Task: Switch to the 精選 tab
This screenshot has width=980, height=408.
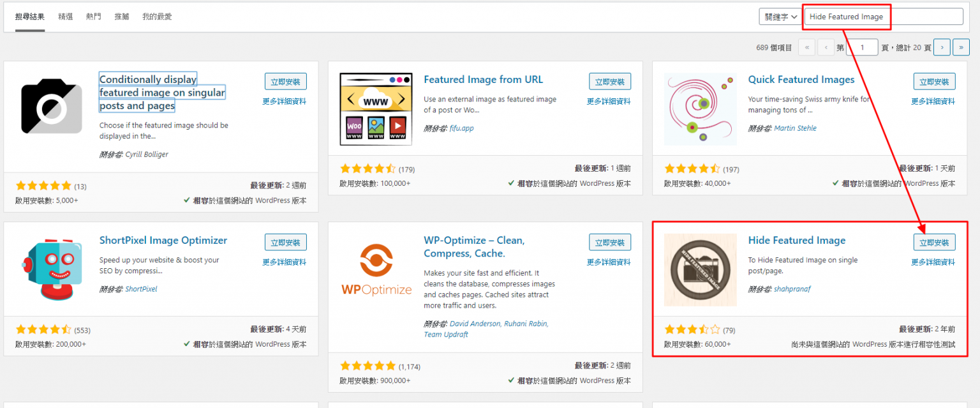Action: pyautogui.click(x=64, y=17)
